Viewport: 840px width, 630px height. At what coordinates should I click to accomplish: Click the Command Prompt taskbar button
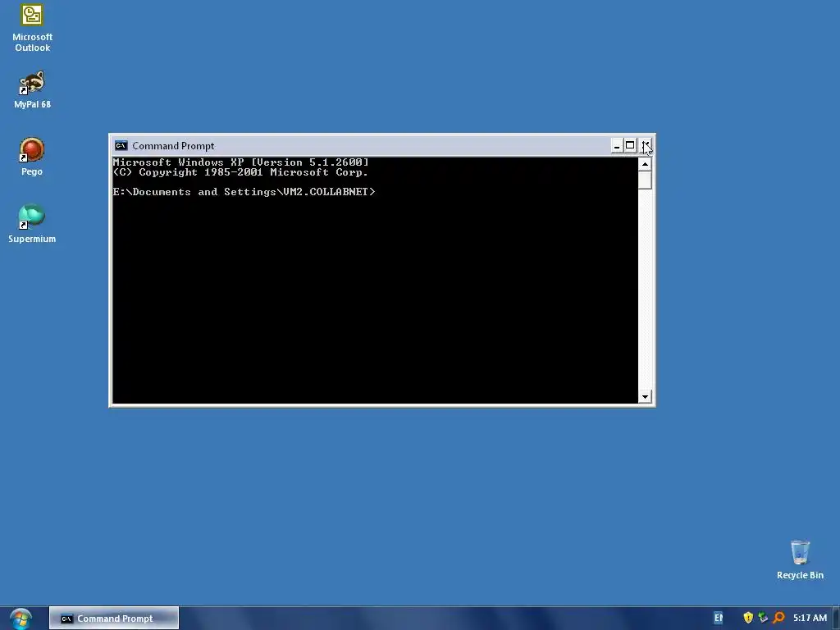pyautogui.click(x=114, y=619)
